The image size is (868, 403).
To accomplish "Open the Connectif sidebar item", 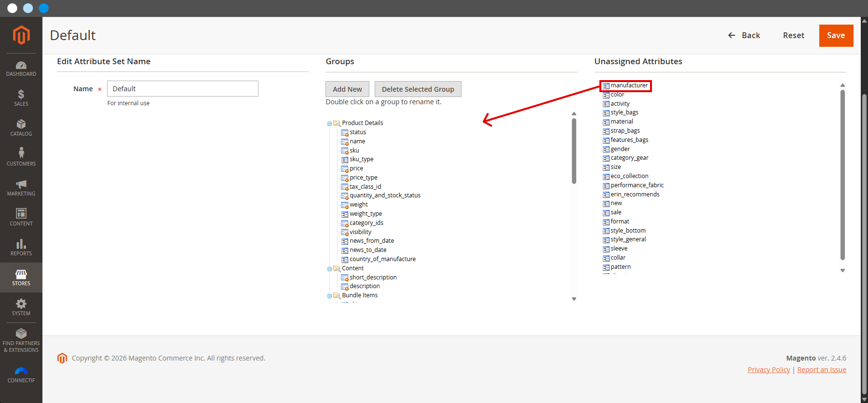I will 21,375.
